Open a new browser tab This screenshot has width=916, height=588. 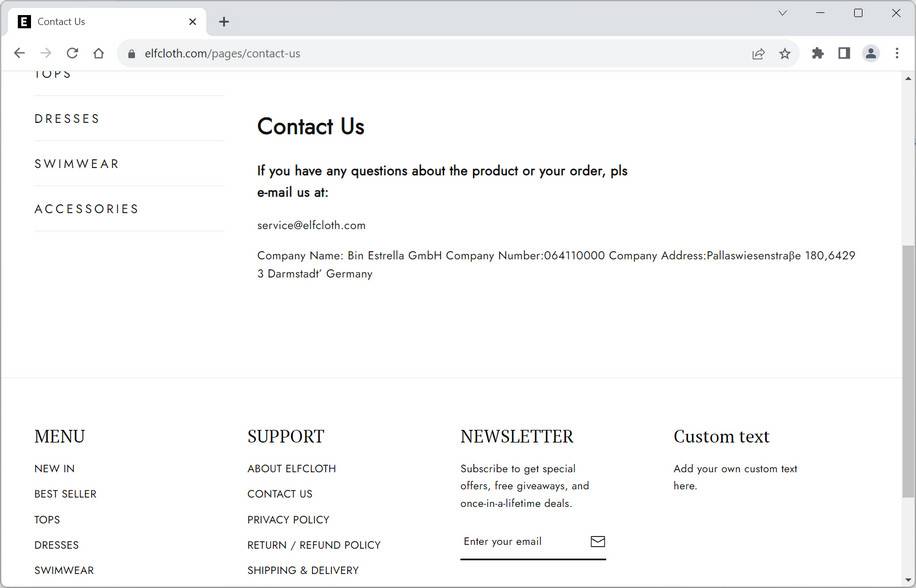click(x=224, y=21)
